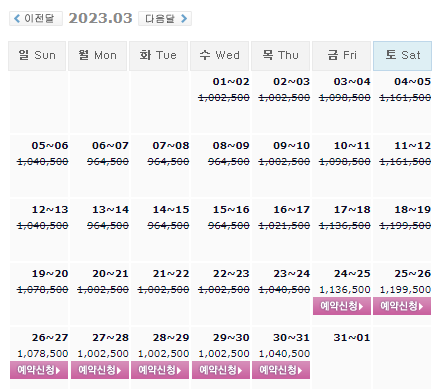Select the 수 Wed column header
The width and height of the screenshot is (443, 392).
(x=219, y=56)
